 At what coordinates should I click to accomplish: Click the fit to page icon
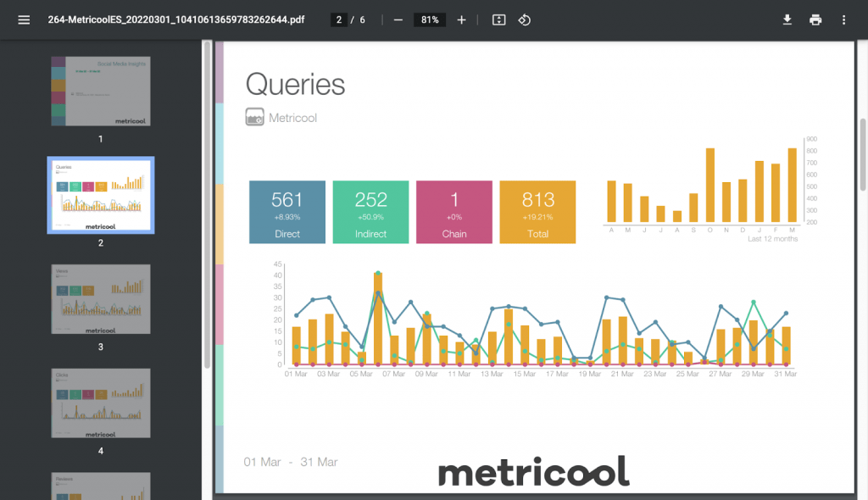pos(498,20)
